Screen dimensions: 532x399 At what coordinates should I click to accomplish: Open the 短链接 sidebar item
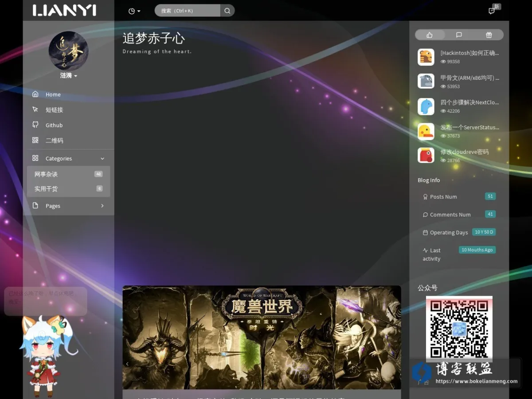point(69,110)
